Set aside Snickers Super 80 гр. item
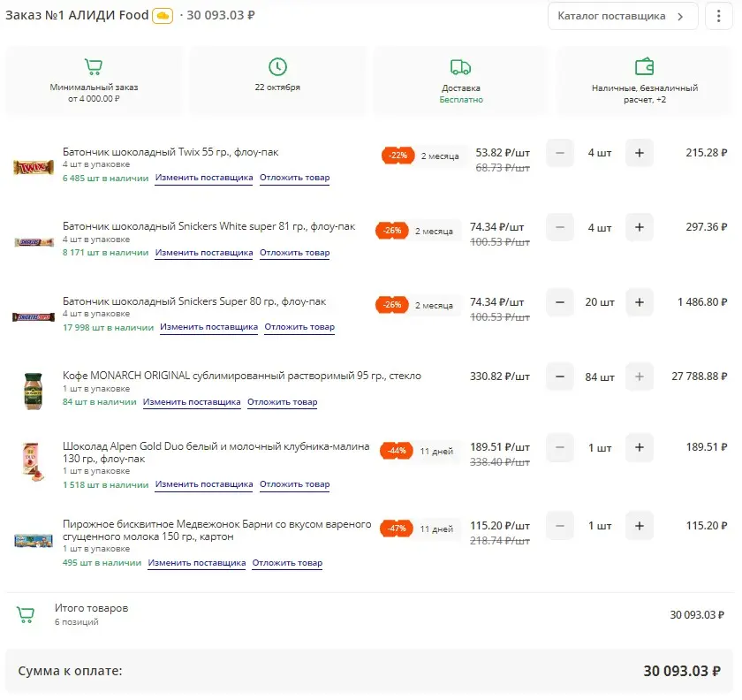The image size is (742, 700). [x=299, y=327]
